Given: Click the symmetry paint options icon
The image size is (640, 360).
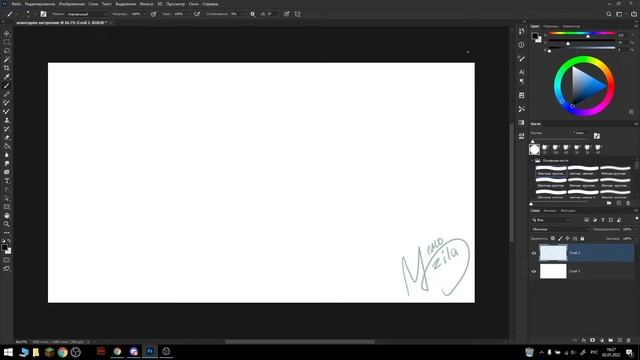Looking at the screenshot, I should click(x=298, y=14).
